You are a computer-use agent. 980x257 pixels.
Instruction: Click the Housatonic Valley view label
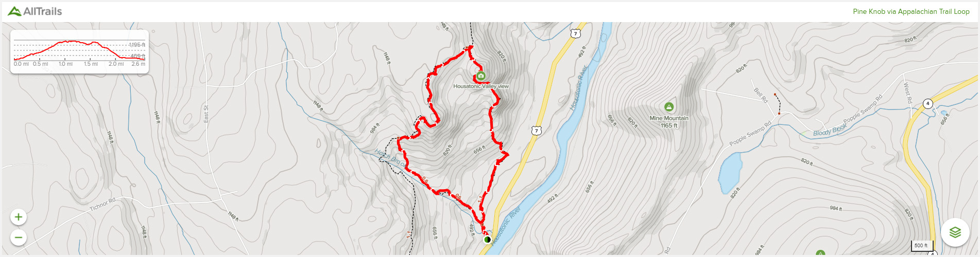(481, 86)
